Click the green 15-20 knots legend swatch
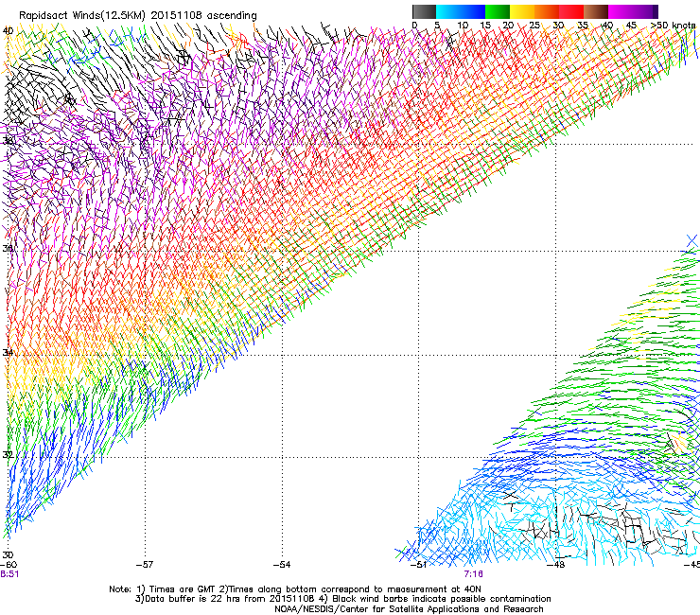Image resolution: width=700 pixels, height=615 pixels. pos(498,11)
